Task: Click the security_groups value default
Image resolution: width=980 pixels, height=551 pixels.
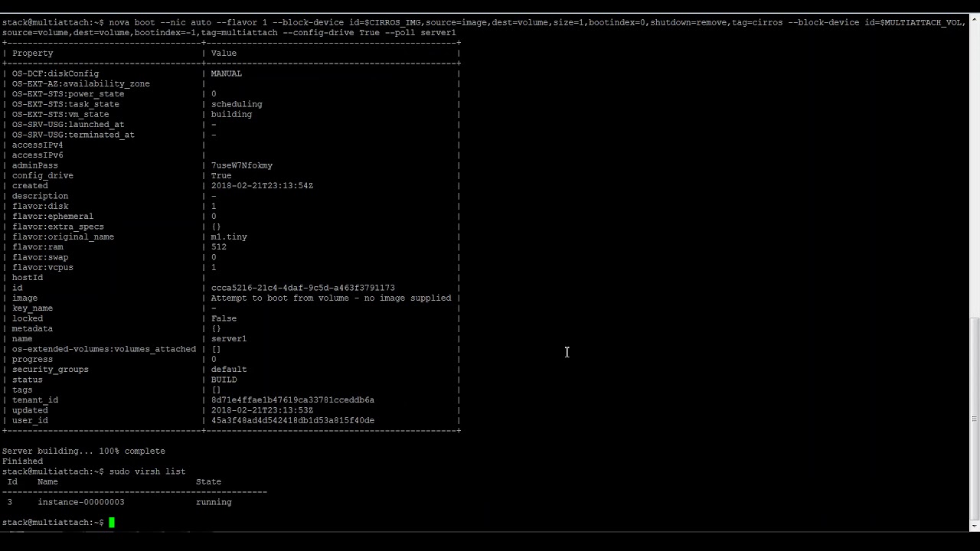Action: point(229,370)
